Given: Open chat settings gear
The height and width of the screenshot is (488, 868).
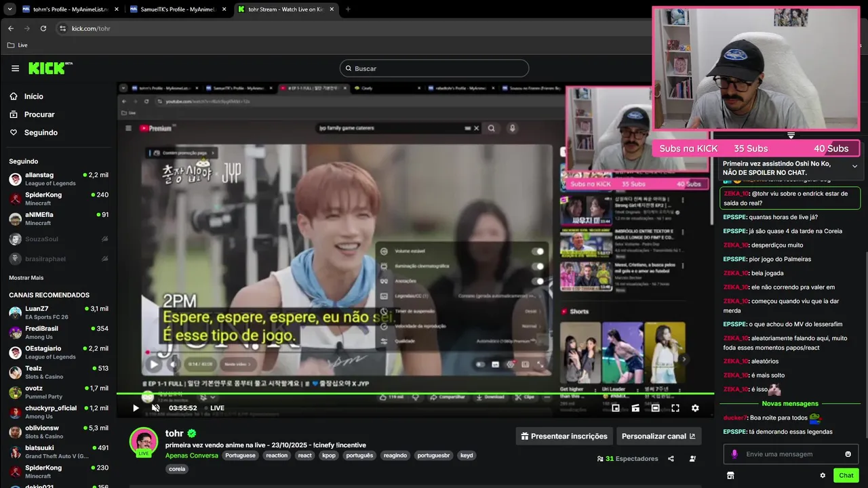Looking at the screenshot, I should coord(823,476).
